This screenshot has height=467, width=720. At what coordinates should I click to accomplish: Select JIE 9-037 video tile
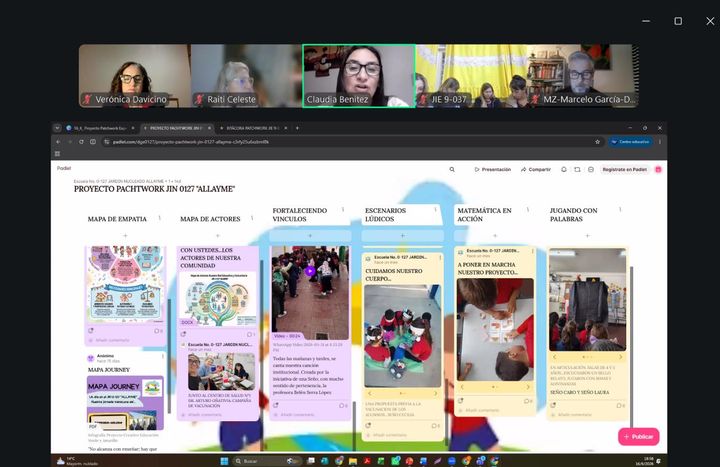click(471, 76)
